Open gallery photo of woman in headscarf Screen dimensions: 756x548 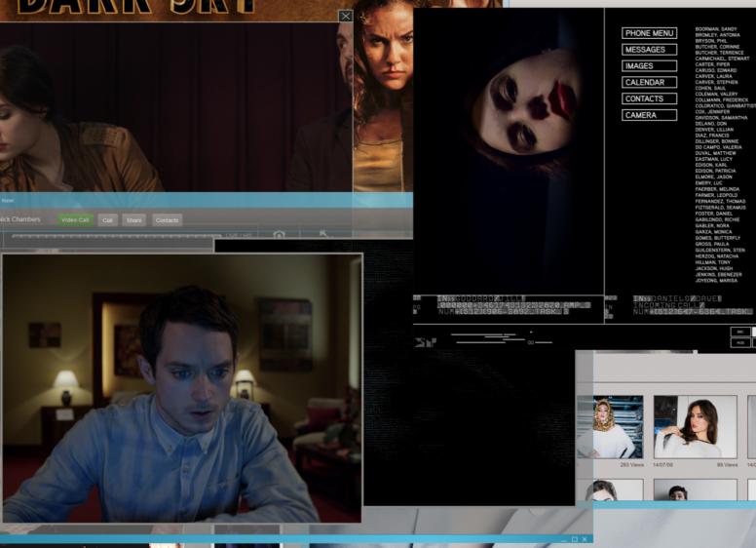click(610, 427)
